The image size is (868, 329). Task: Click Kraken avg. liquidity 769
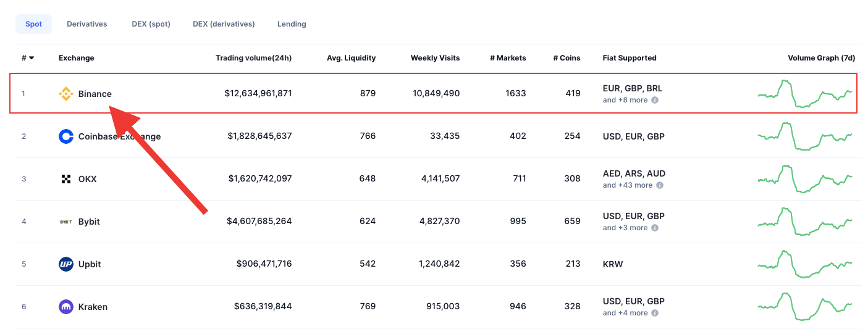(x=368, y=307)
